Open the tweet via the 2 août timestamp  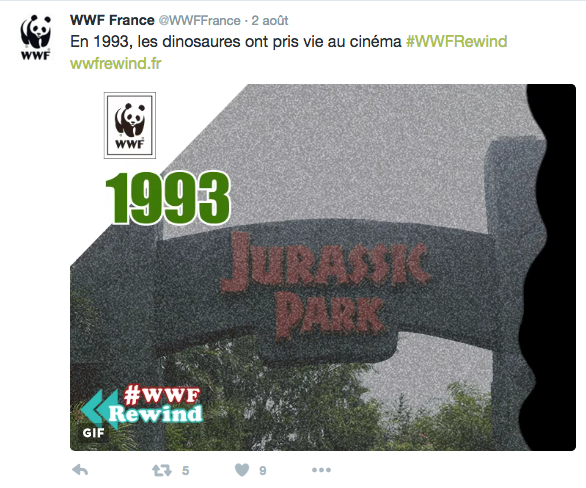[x=270, y=21]
